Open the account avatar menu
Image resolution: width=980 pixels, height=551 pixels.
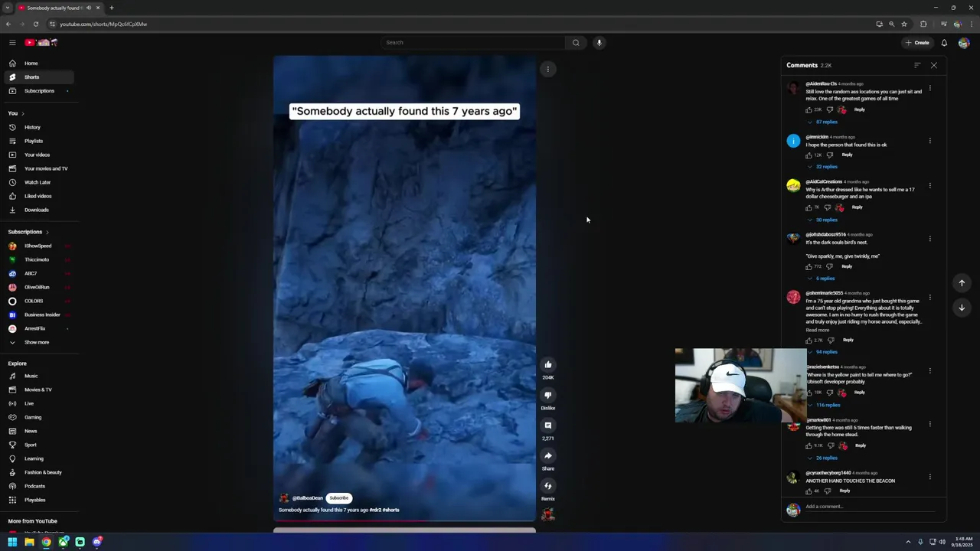pos(964,43)
